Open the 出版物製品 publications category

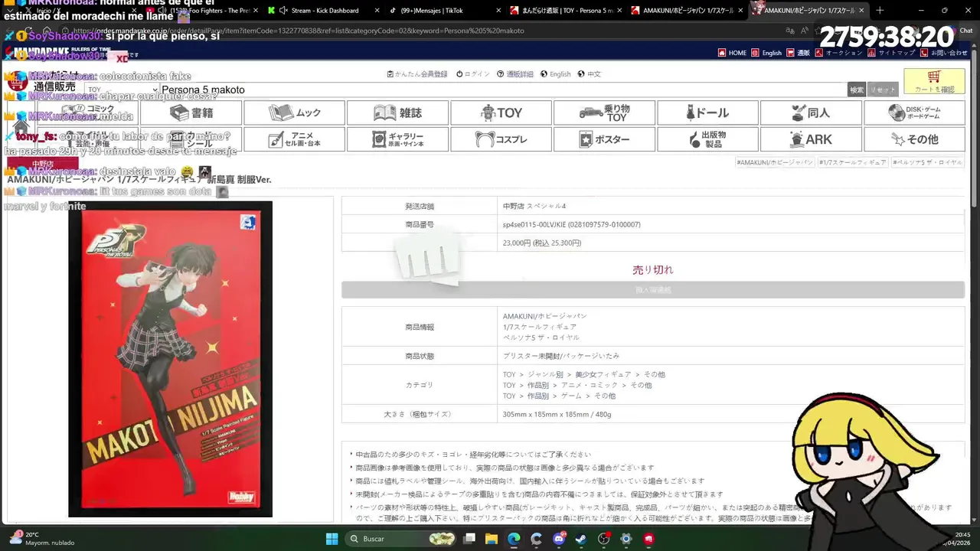click(707, 139)
